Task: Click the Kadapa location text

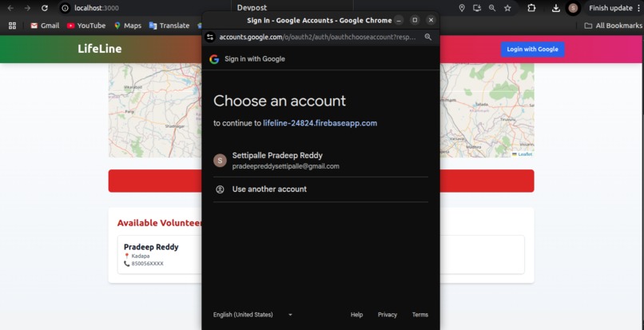Action: pos(141,256)
